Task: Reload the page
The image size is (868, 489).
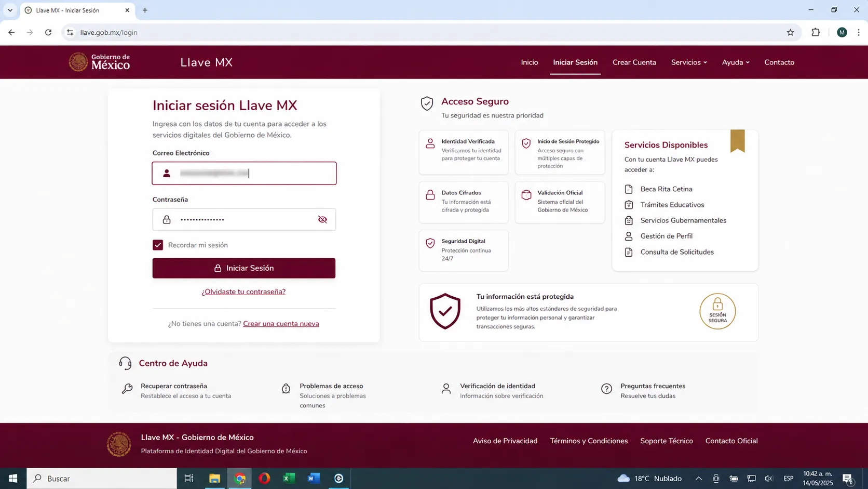Action: click(x=48, y=32)
